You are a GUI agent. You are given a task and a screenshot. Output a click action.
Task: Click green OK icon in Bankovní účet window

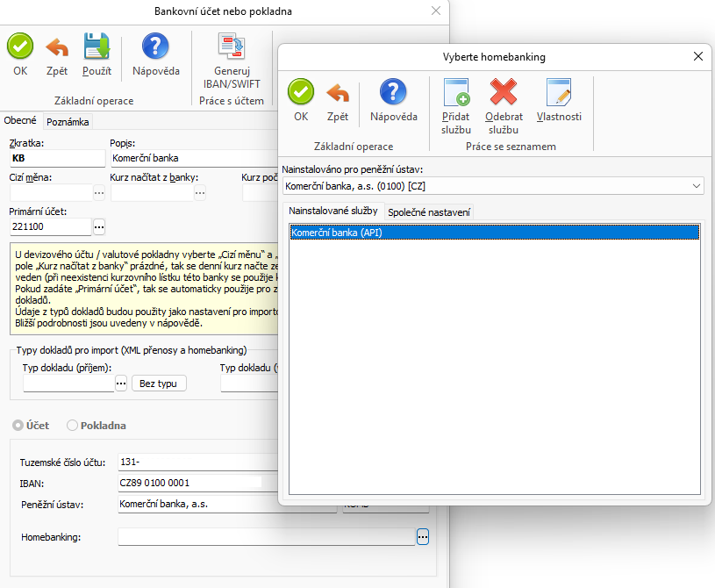[20, 47]
